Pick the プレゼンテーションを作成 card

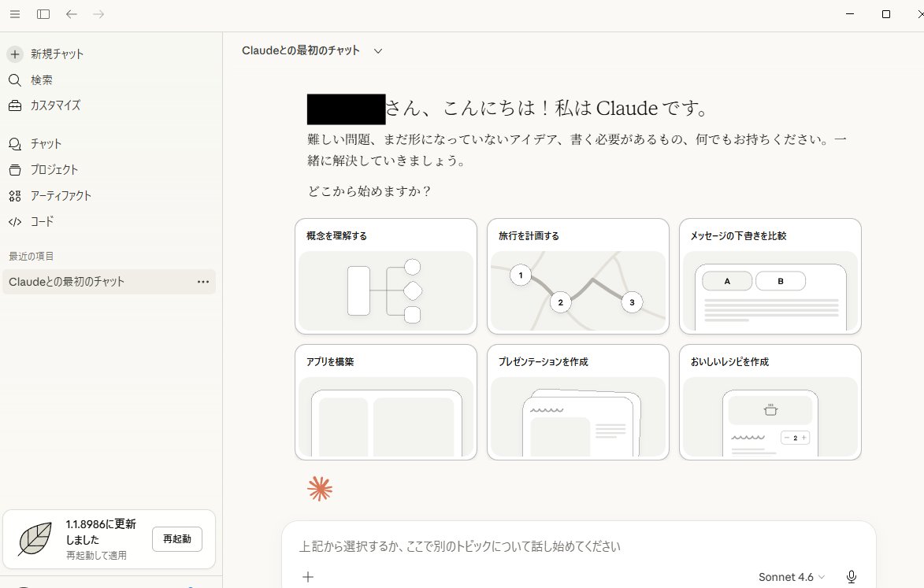577,402
